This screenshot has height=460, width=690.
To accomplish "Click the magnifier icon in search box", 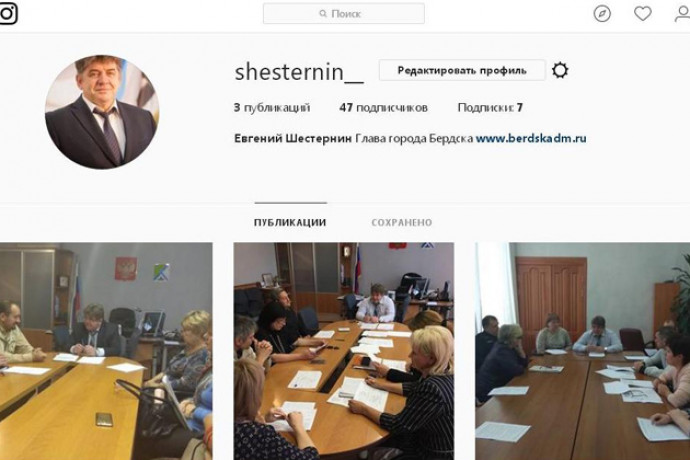I will [323, 14].
